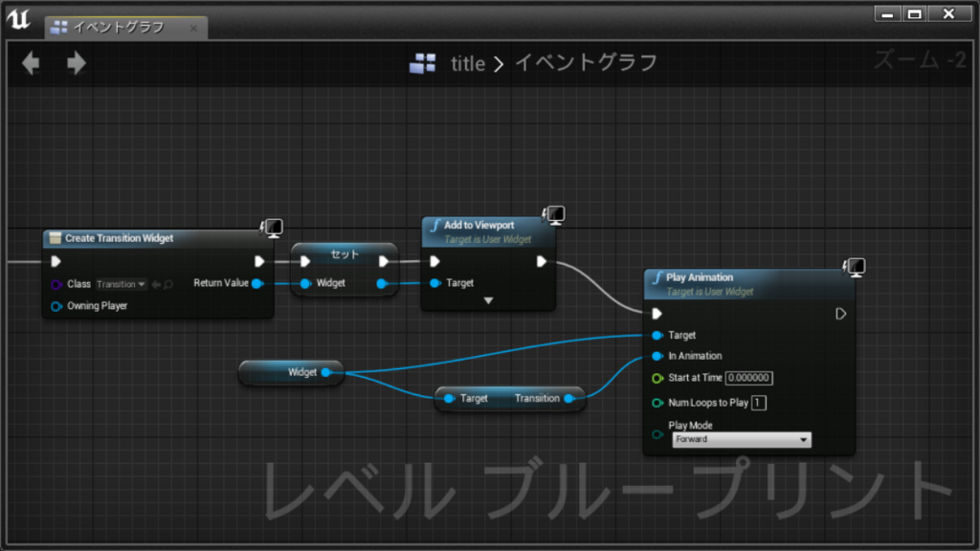Click the イベントグラフ breadcrumb text
This screenshot has width=980, height=551.
[x=586, y=62]
